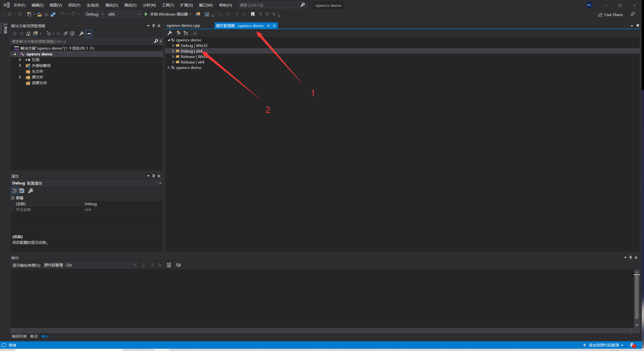This screenshot has width=644, height=351.
Task: Pin the 属性管理器 tab
Action: [268, 26]
